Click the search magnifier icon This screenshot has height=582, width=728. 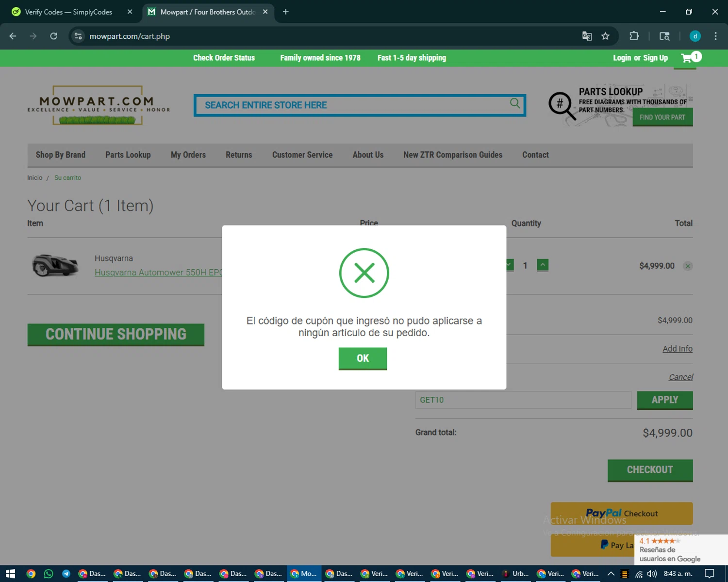[515, 103]
